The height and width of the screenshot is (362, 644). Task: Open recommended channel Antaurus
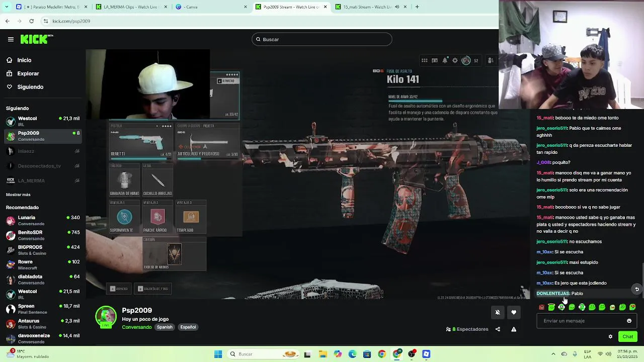pyautogui.click(x=43, y=324)
